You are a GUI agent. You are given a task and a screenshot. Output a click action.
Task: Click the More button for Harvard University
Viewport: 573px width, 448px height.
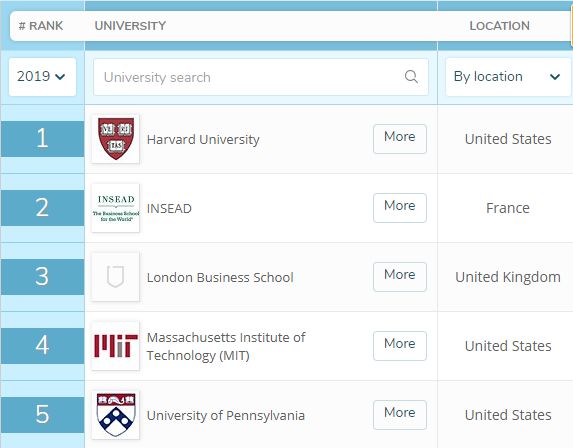point(400,138)
